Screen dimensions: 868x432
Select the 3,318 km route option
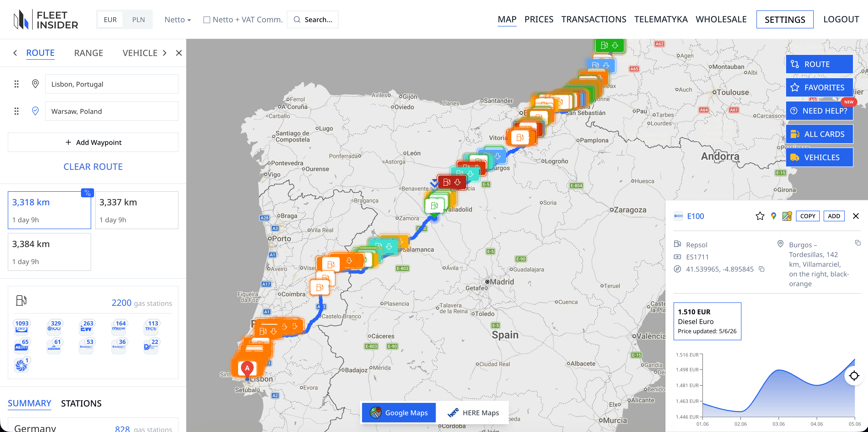[49, 210]
